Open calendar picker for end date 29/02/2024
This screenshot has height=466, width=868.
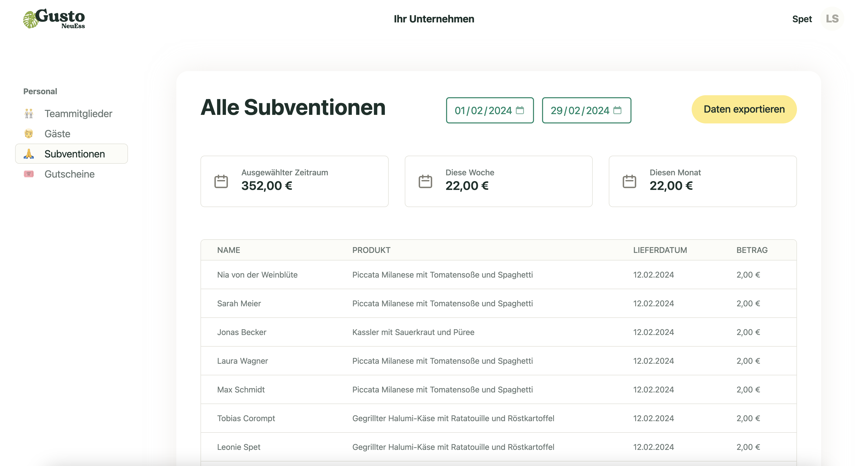tap(617, 110)
